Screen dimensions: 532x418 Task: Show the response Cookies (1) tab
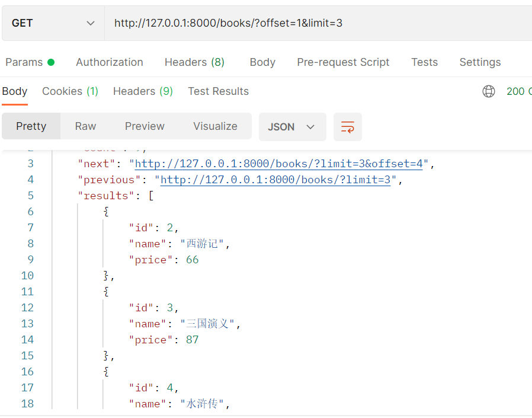70,91
